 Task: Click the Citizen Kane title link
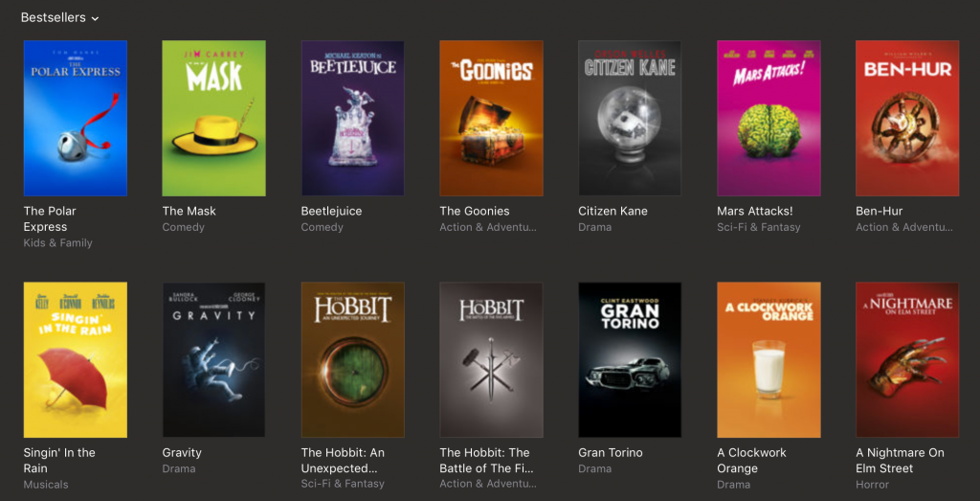[612, 211]
